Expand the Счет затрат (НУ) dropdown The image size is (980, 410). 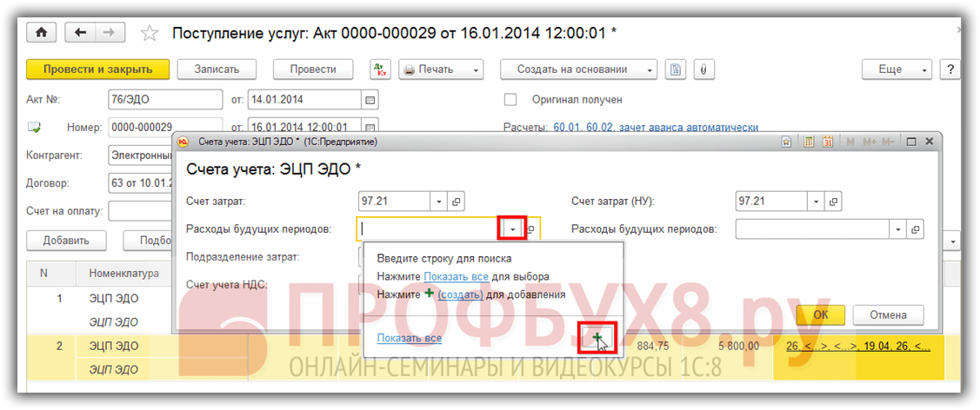(x=817, y=202)
